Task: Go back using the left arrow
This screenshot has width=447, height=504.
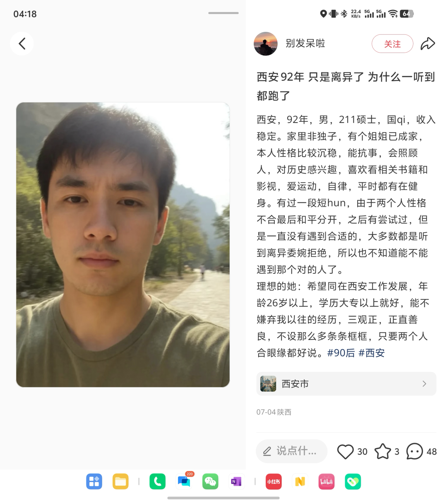Action: [x=22, y=43]
